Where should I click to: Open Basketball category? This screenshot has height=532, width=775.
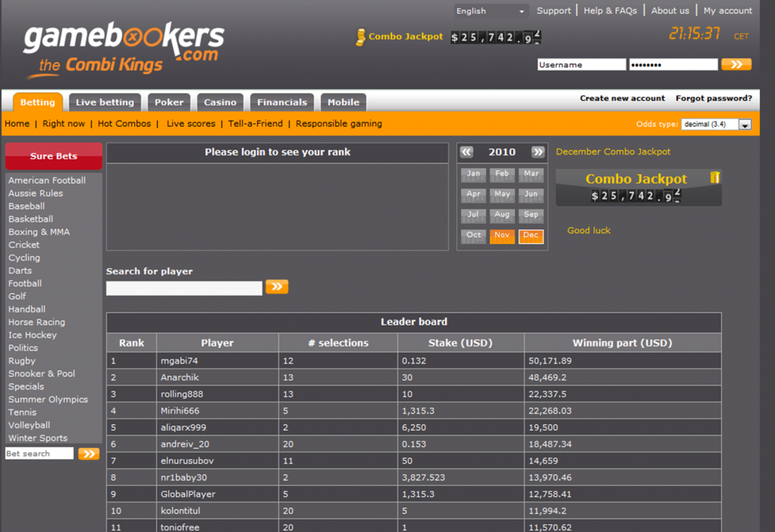(x=30, y=219)
